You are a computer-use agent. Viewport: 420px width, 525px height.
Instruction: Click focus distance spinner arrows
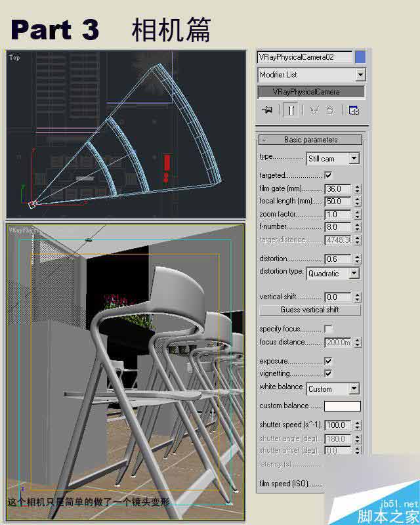(x=358, y=343)
